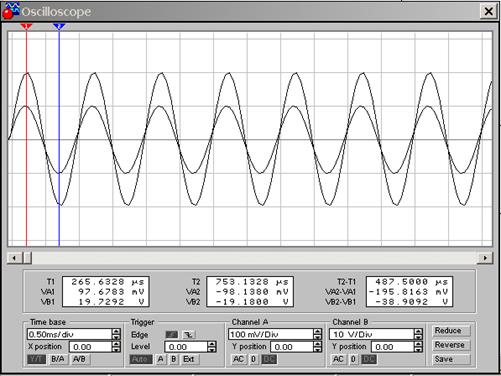Select falling edge trigger icon
Viewport: 501px width, 376px height.
[189, 334]
